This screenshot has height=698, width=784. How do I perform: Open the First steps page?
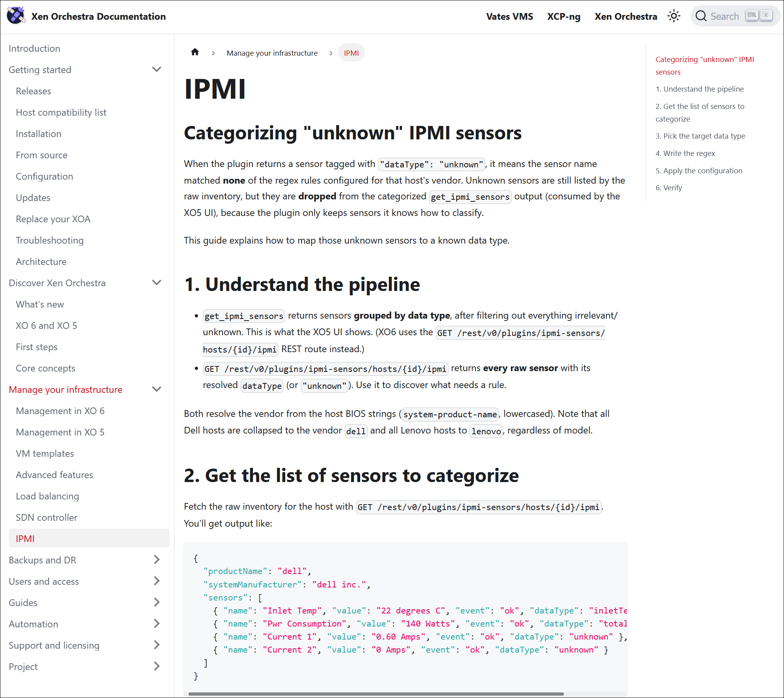click(x=37, y=347)
